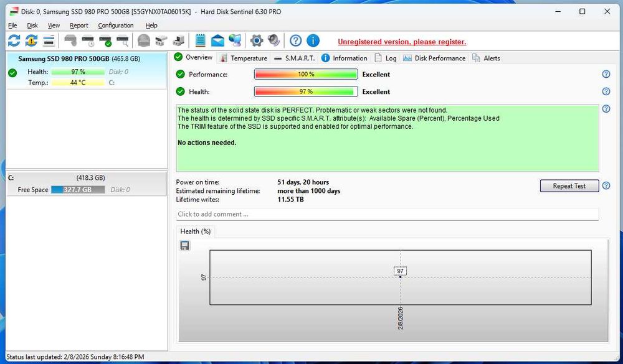Click the Performance 100 % gradient bar
The image size is (623, 364).
[x=306, y=74]
